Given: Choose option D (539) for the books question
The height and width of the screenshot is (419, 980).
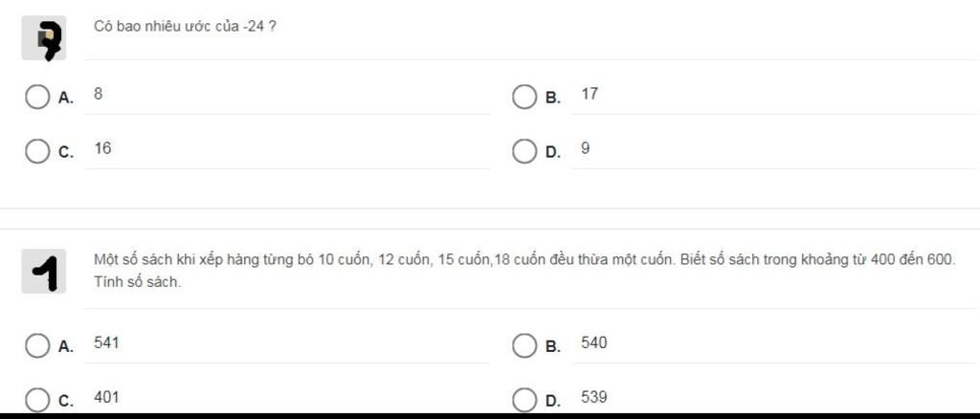Looking at the screenshot, I should tap(523, 400).
